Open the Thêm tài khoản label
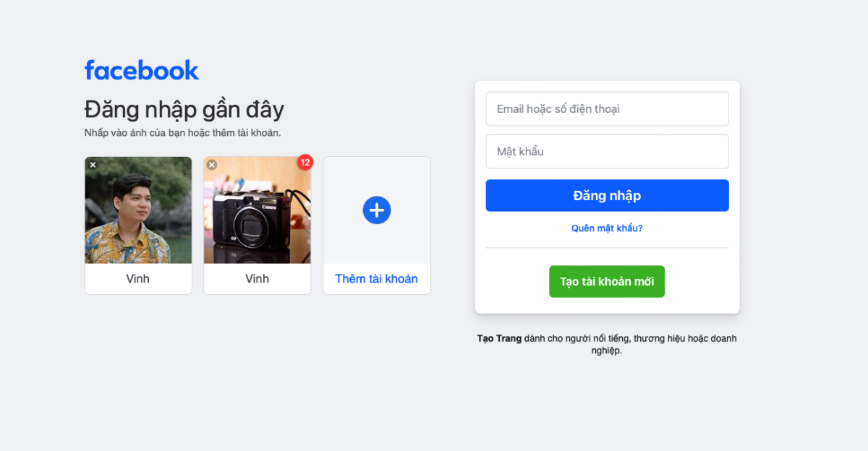 tap(377, 279)
